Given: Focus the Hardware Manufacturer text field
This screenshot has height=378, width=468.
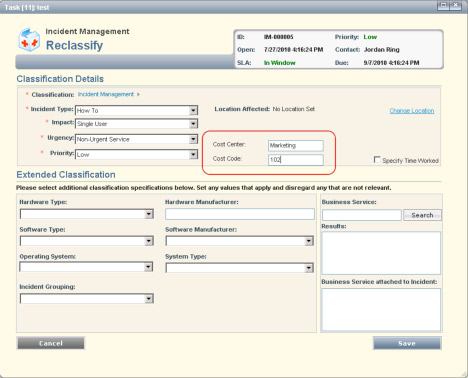Looking at the screenshot, I should [x=240, y=214].
